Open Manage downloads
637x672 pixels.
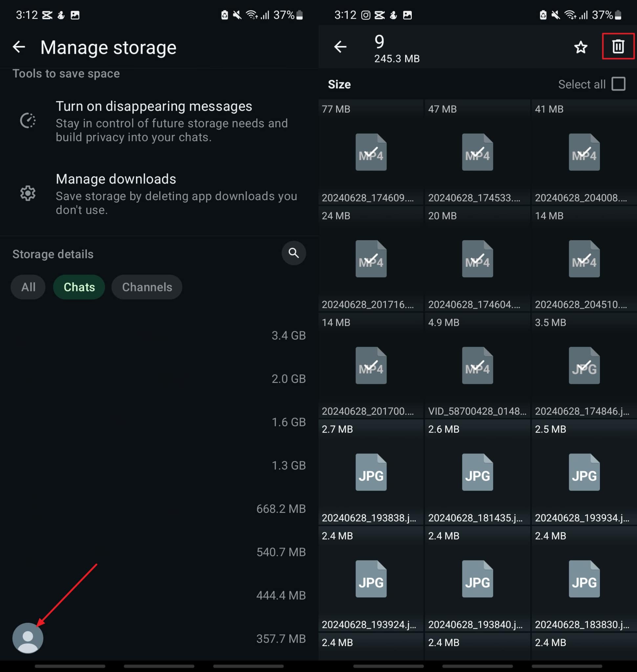[x=116, y=179]
